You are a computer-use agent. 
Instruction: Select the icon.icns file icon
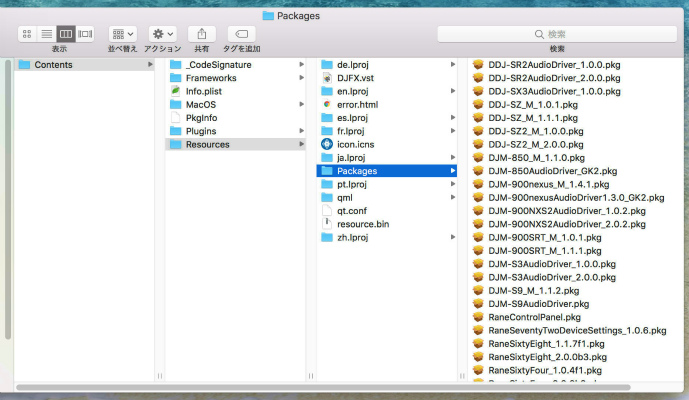327,144
